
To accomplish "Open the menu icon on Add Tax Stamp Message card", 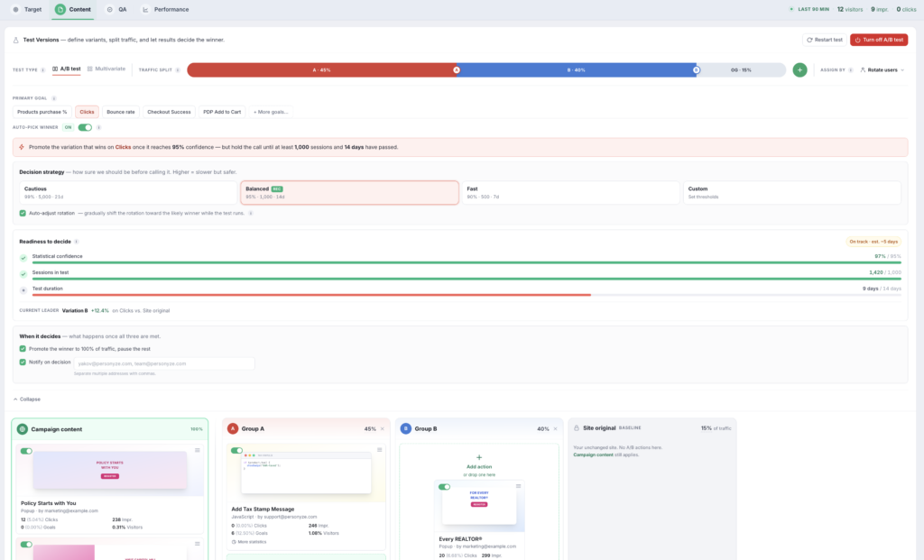I will [380, 450].
